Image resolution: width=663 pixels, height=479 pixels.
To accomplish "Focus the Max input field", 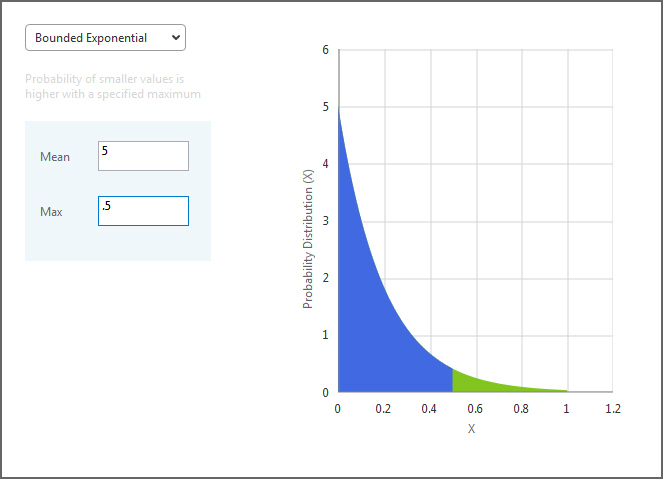I will click(143, 211).
